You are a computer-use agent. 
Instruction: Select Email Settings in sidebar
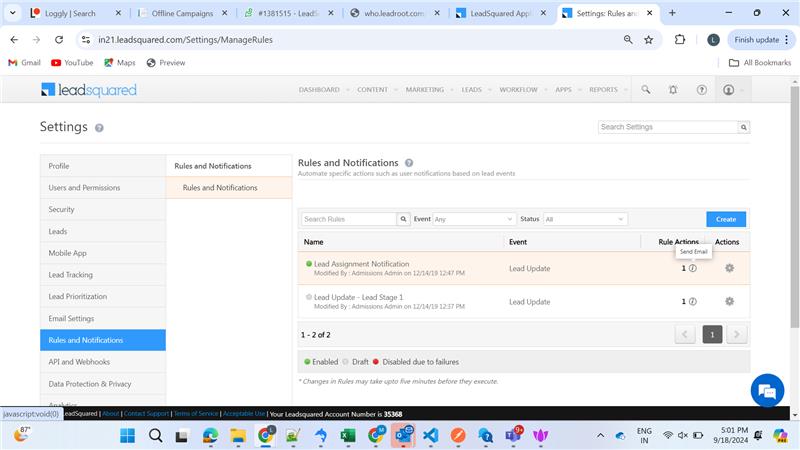pos(103,318)
